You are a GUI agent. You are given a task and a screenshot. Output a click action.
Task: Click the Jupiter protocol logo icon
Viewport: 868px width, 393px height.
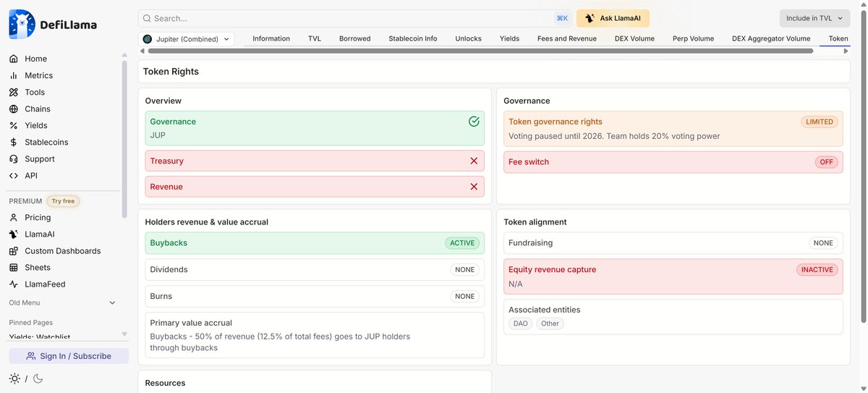pyautogui.click(x=148, y=39)
